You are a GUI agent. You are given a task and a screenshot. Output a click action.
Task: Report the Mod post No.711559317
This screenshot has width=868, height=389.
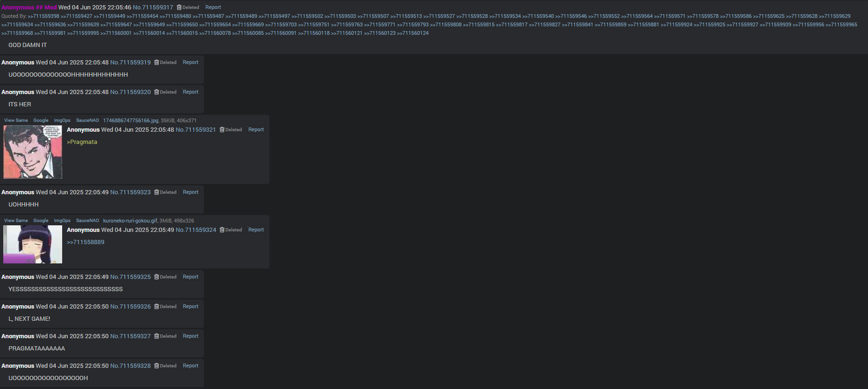(x=213, y=8)
